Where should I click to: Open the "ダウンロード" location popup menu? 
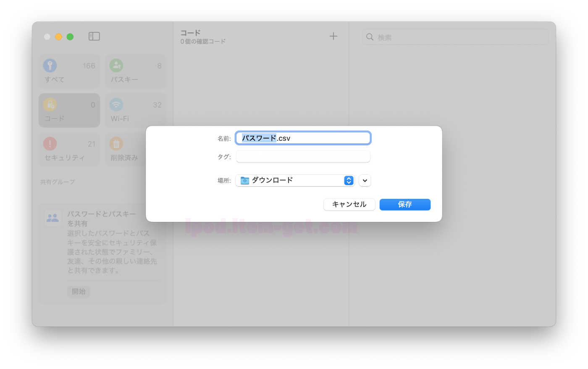(x=295, y=180)
